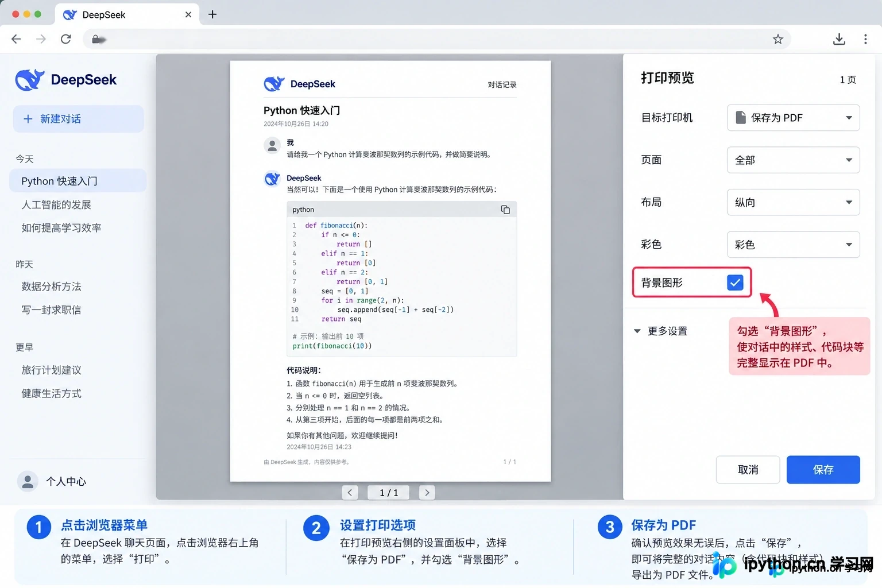Click the 1 页 page count text
Image resolution: width=882 pixels, height=588 pixels.
(x=848, y=80)
